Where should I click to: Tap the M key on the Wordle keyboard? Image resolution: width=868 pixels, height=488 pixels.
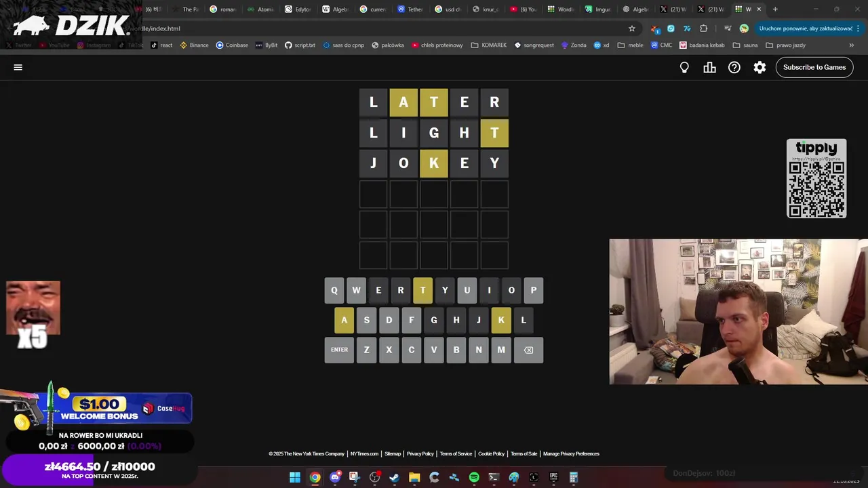click(500, 350)
